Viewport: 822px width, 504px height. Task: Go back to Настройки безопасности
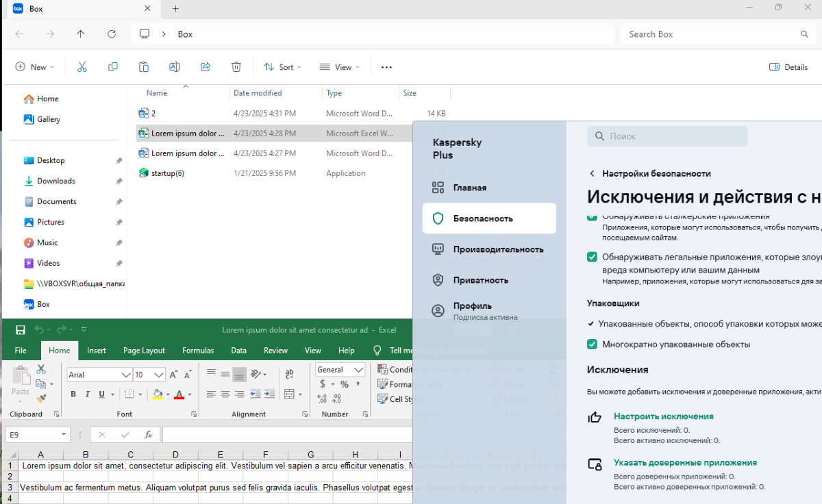pos(649,173)
